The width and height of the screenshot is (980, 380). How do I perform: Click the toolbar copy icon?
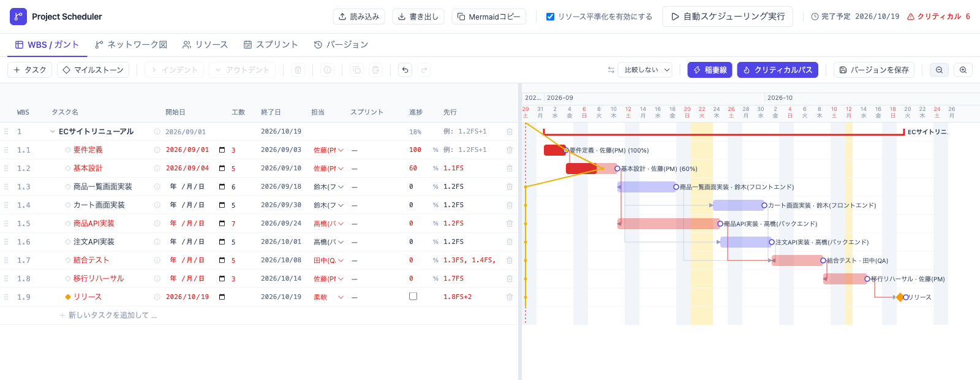tap(357, 70)
